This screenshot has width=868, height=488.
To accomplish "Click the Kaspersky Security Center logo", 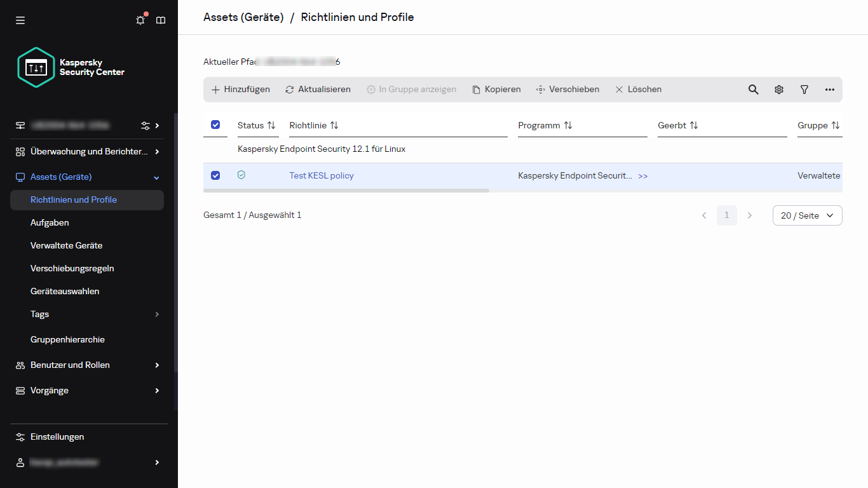I will [71, 67].
